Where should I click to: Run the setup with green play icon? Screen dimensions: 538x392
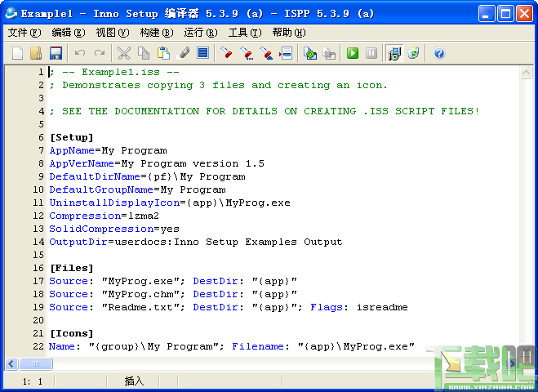click(353, 53)
